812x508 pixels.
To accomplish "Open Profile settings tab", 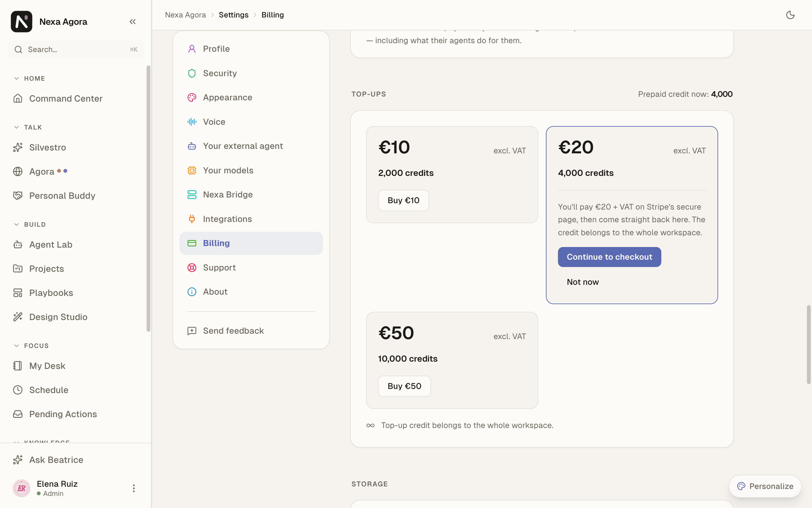I will [251, 49].
